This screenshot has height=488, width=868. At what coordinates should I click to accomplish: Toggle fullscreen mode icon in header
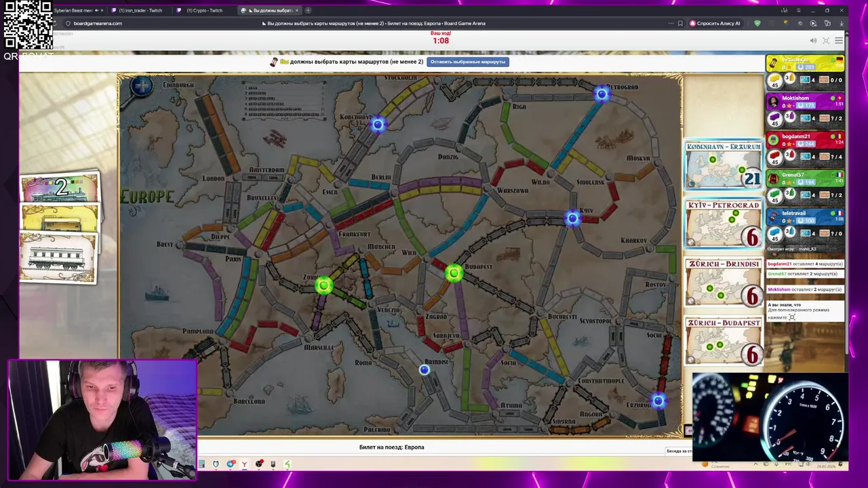tap(826, 41)
